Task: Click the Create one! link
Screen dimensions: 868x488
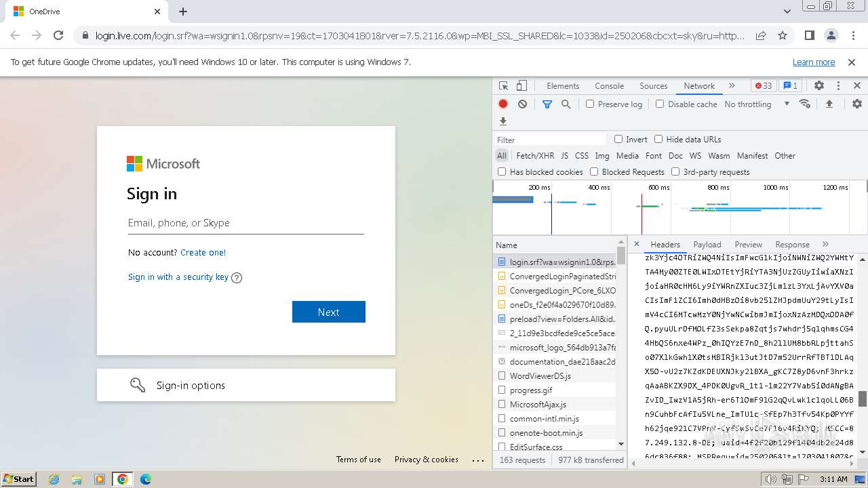Action: point(203,252)
